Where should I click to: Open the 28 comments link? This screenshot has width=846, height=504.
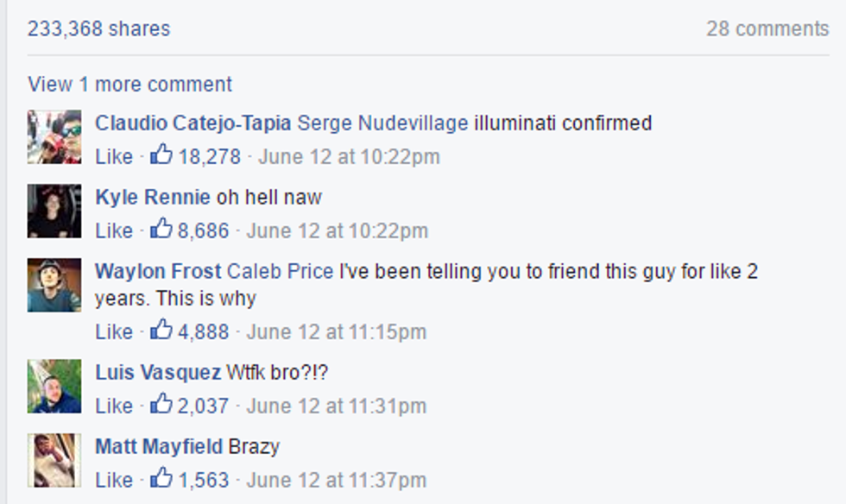point(767,28)
